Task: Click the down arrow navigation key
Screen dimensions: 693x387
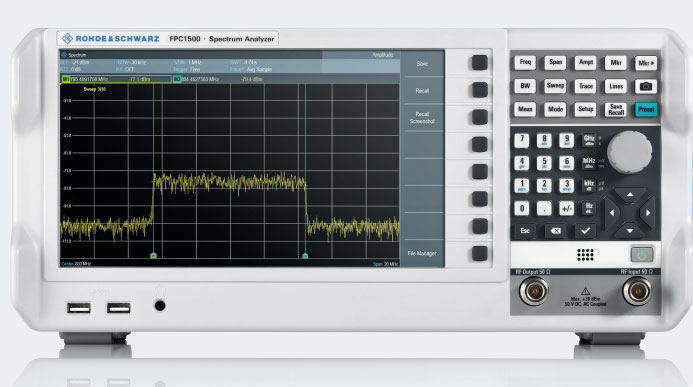Action: pos(630,231)
